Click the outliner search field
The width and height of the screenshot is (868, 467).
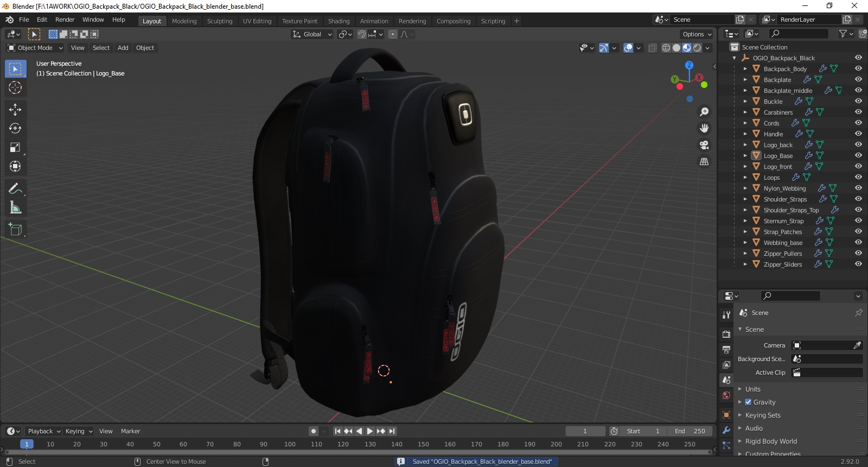[800, 34]
